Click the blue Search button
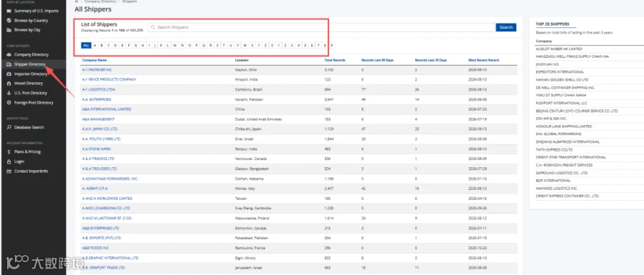 506,27
